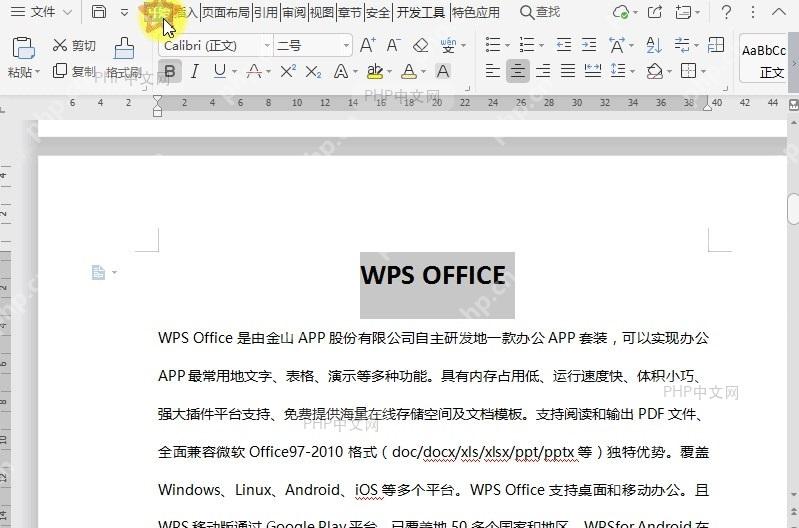Toggle italic formatting I button
Viewport: 799px width, 528px height.
tap(194, 71)
